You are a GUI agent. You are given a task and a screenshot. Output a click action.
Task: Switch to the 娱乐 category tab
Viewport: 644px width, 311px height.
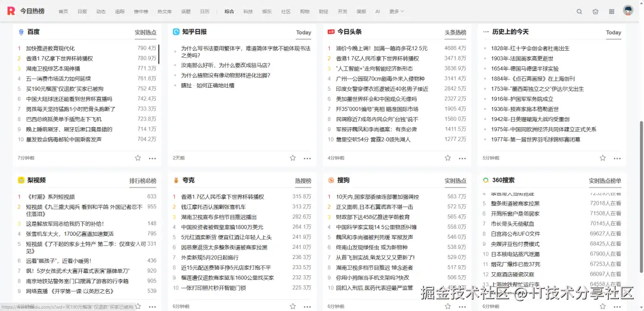click(267, 11)
